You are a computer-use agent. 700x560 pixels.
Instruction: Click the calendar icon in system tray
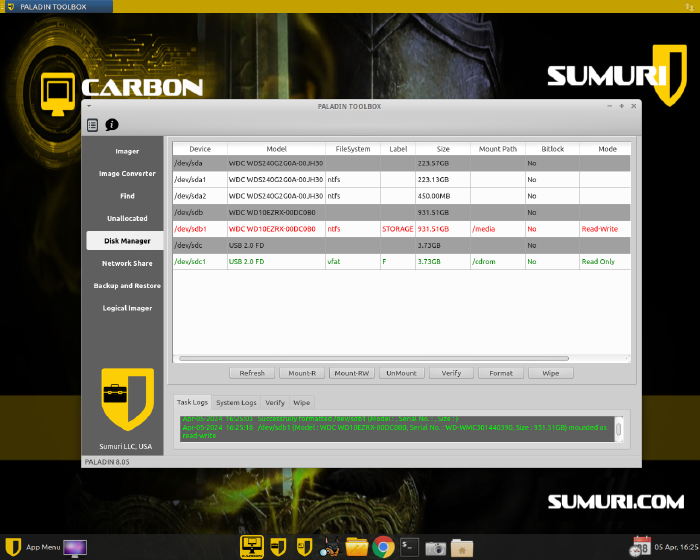[642, 547]
